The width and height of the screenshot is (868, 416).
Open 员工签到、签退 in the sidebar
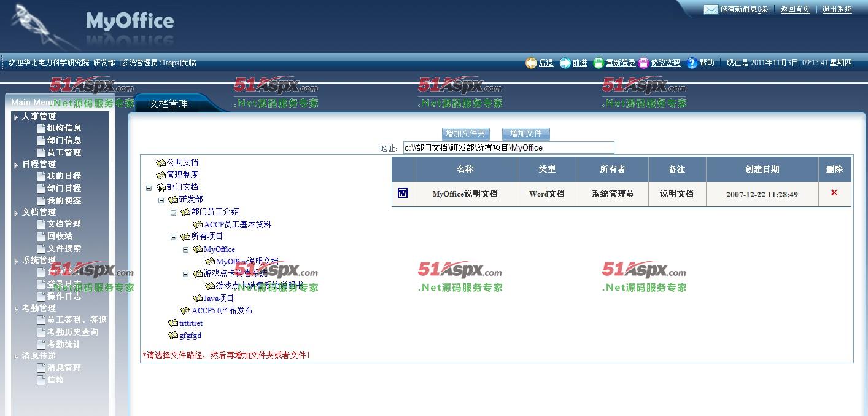77,320
